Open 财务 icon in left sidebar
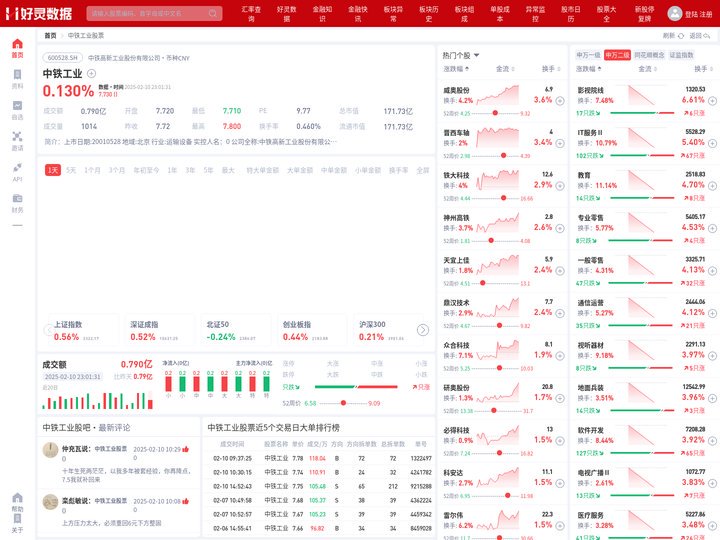 [17, 198]
